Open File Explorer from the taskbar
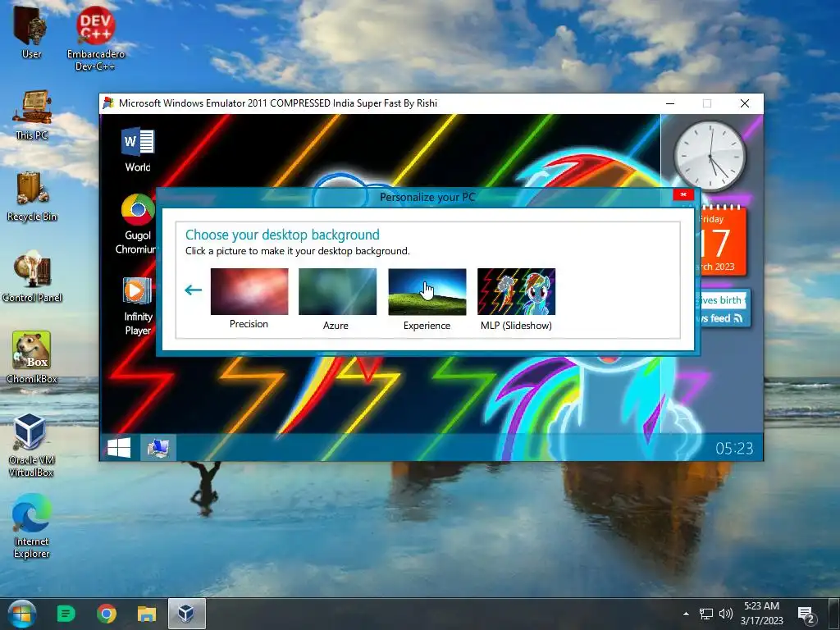This screenshot has width=840, height=630. (x=147, y=614)
